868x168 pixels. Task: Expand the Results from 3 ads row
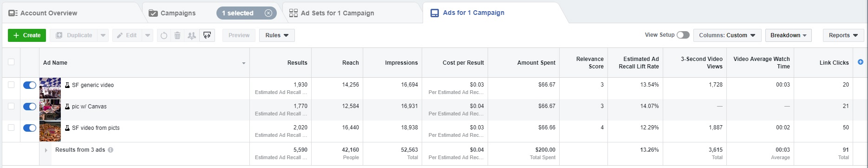[x=46, y=150]
